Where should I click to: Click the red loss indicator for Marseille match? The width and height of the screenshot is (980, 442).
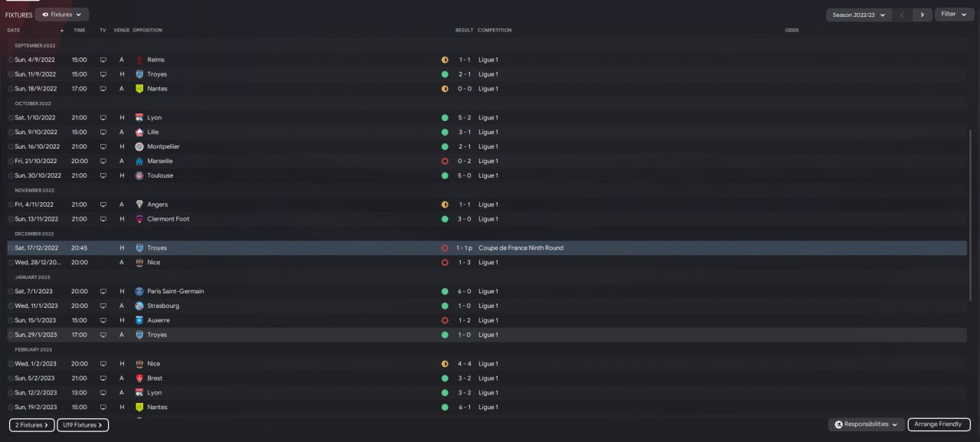point(445,162)
